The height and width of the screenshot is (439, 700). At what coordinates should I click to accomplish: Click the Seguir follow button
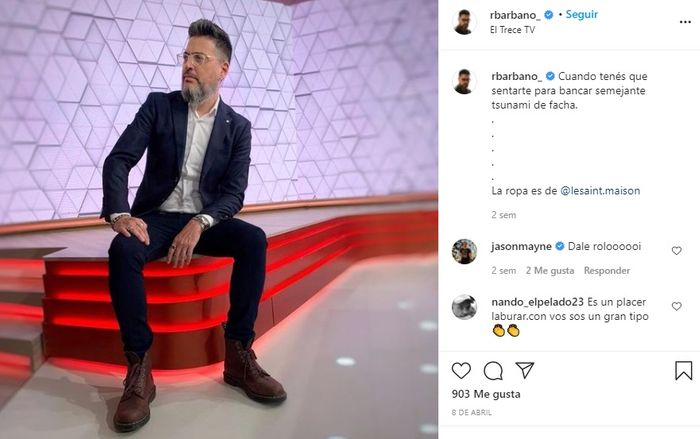coord(582,14)
